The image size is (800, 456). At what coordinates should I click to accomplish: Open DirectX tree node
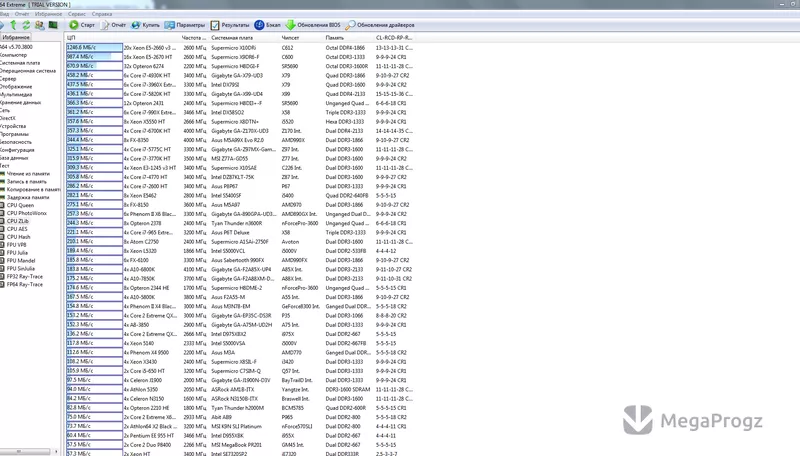8,118
